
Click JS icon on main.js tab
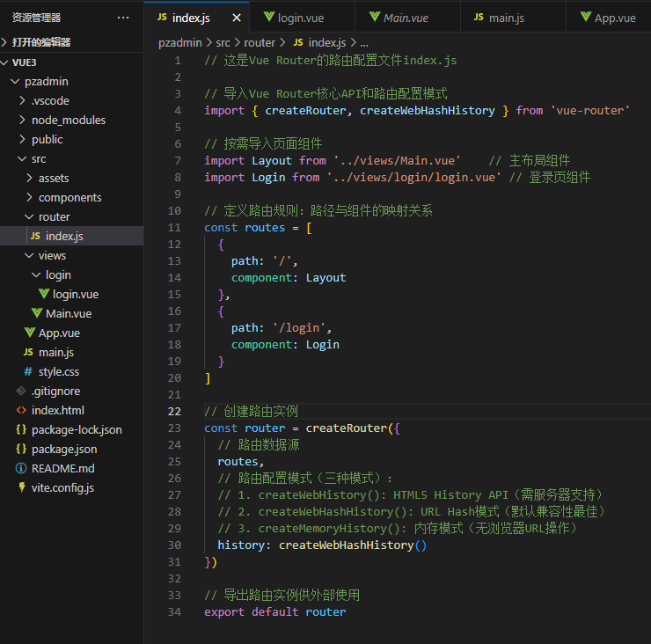pos(479,17)
